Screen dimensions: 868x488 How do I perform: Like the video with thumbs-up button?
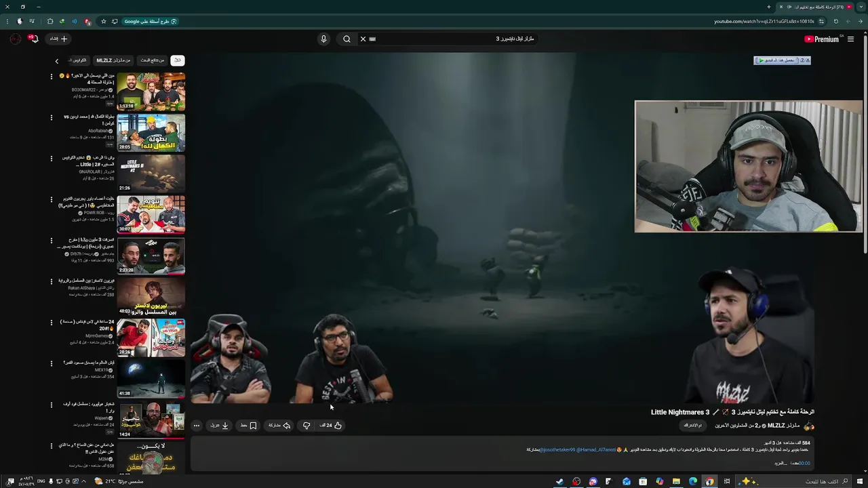point(331,426)
